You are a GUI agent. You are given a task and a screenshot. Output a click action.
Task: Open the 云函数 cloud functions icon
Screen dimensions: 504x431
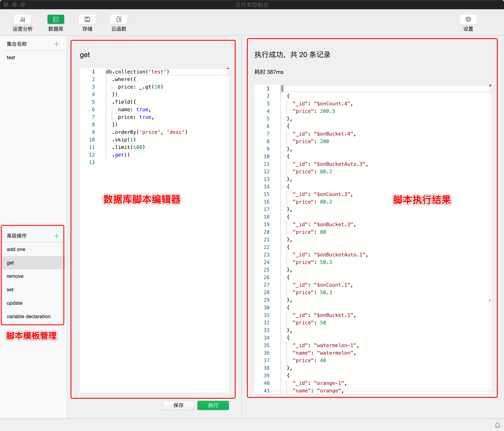tap(119, 20)
